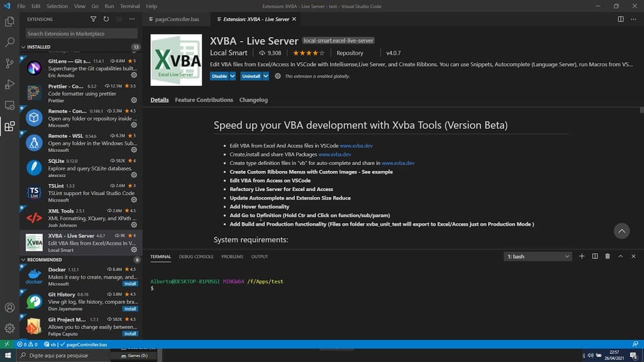Open the Extensions view in the Activity Bar
Image resolution: width=644 pixels, height=362 pixels.
(x=9, y=126)
